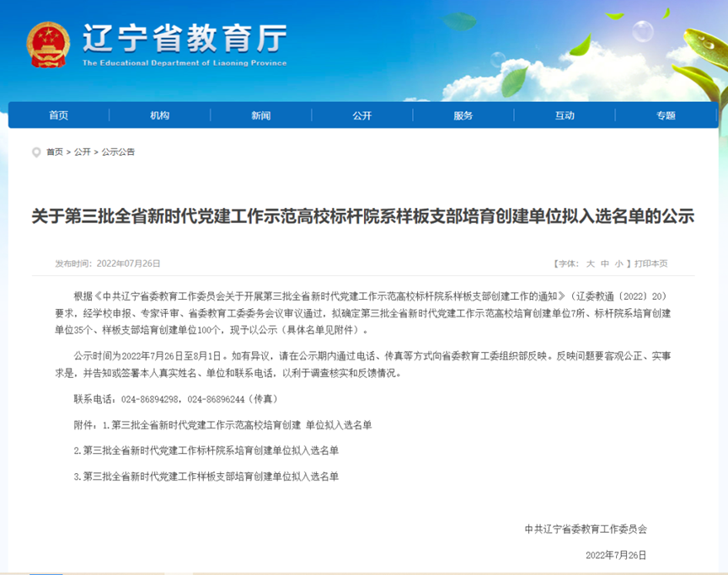
Task: Set font size to 中 (medium)
Action: (605, 264)
